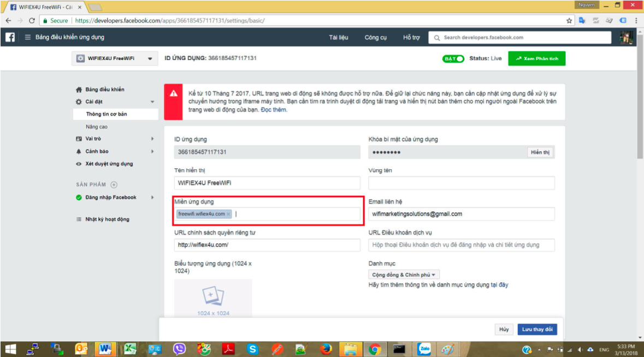Switch to Chrome on the taskbar
Viewport: 644px width, 357px height.
(374, 349)
